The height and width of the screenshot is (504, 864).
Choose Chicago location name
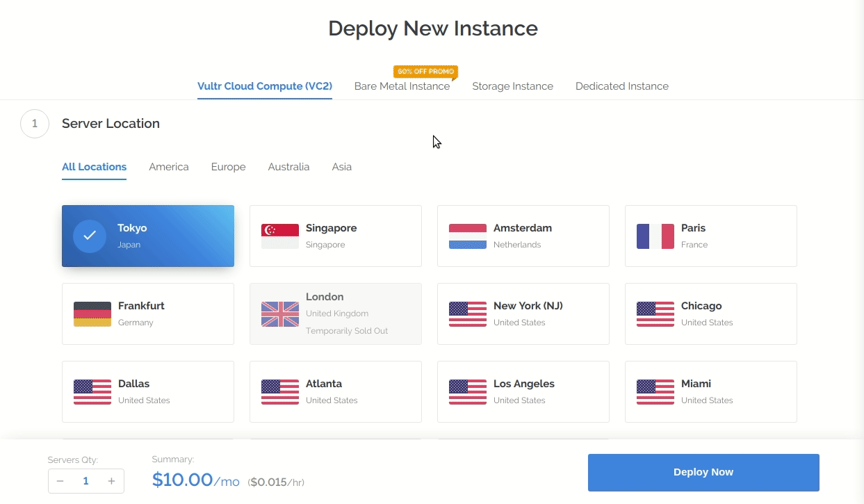pos(701,306)
